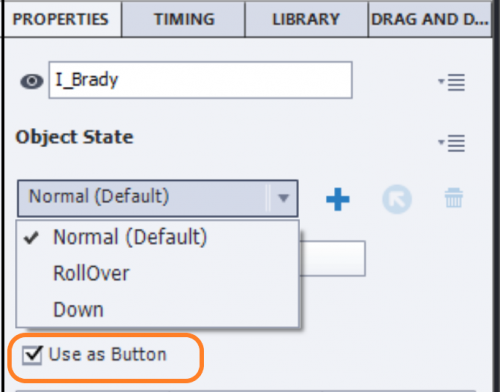The height and width of the screenshot is (392, 500).
Task: Click the reset state arrow icon
Action: (x=397, y=199)
